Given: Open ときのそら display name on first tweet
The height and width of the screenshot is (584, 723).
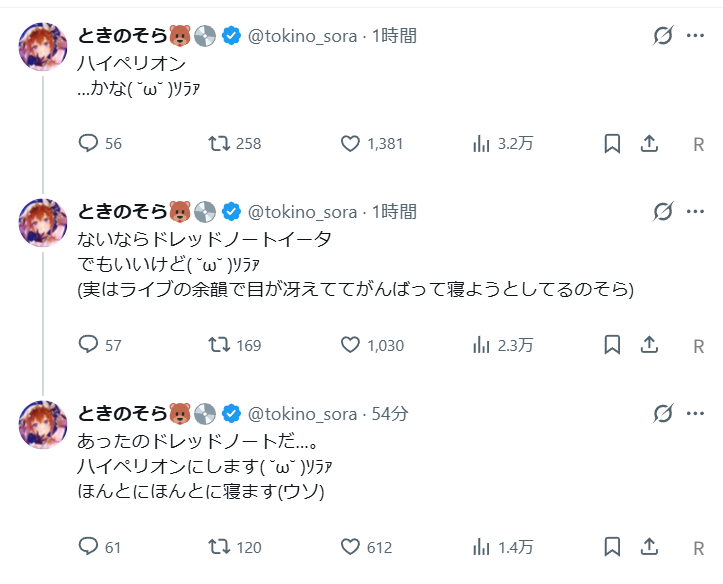Looking at the screenshot, I should tap(123, 36).
